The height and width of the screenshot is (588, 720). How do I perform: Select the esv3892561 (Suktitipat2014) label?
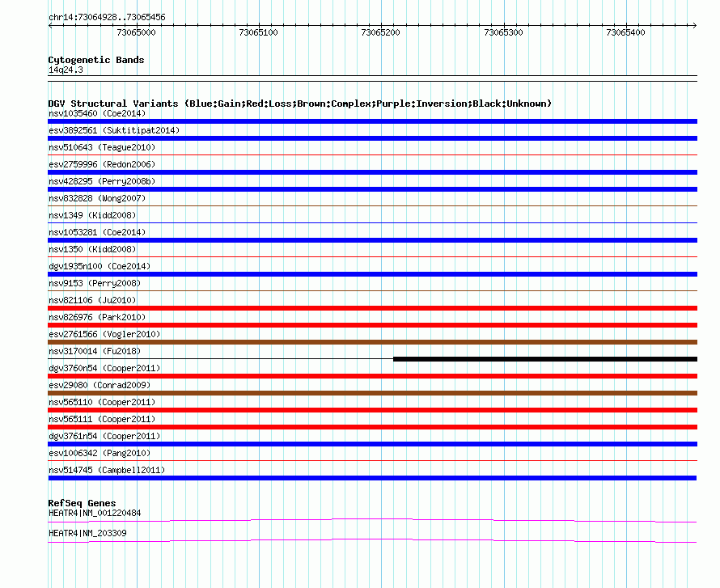click(114, 130)
